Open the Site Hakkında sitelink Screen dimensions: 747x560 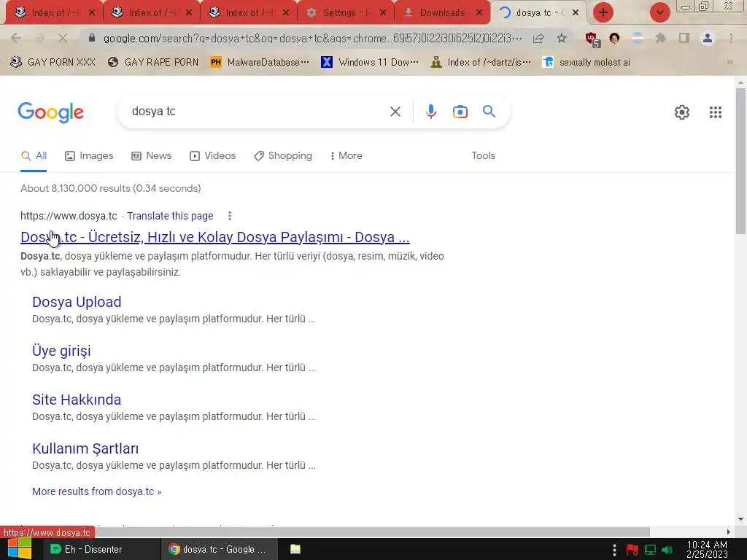coord(77,400)
